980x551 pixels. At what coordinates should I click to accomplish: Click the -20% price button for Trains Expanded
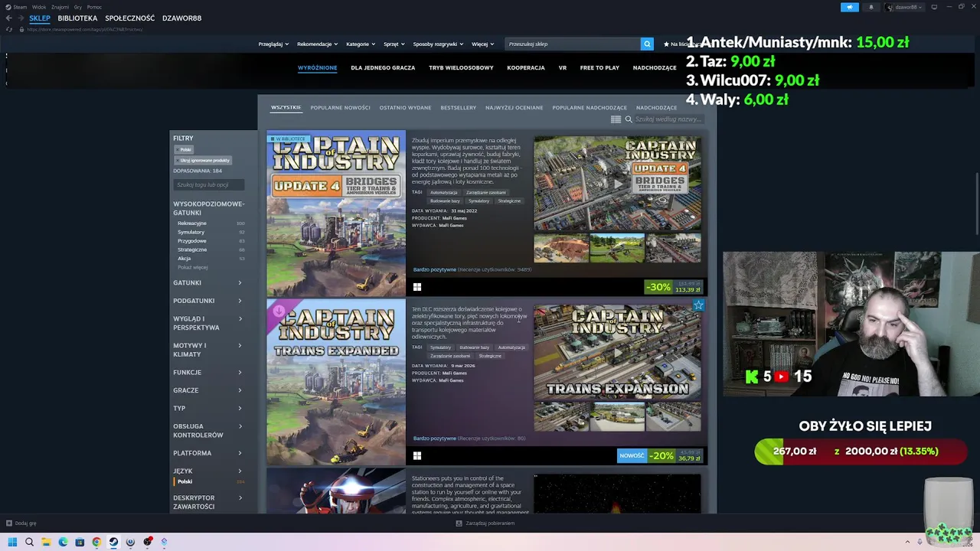(x=675, y=455)
